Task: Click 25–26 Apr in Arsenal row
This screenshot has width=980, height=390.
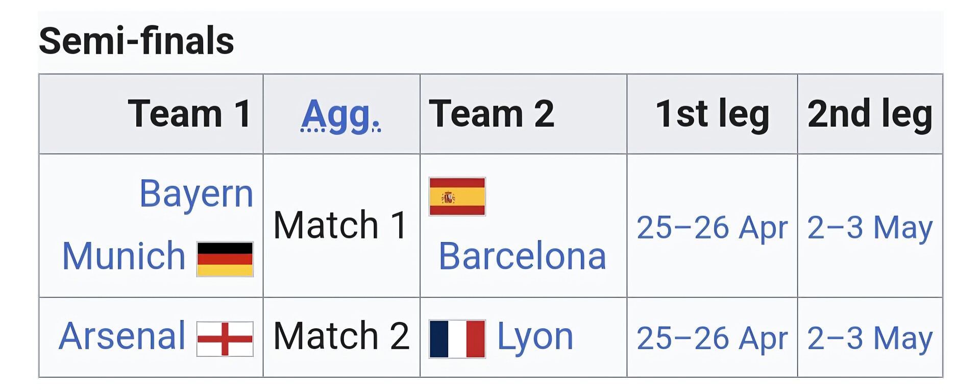Action: [712, 338]
